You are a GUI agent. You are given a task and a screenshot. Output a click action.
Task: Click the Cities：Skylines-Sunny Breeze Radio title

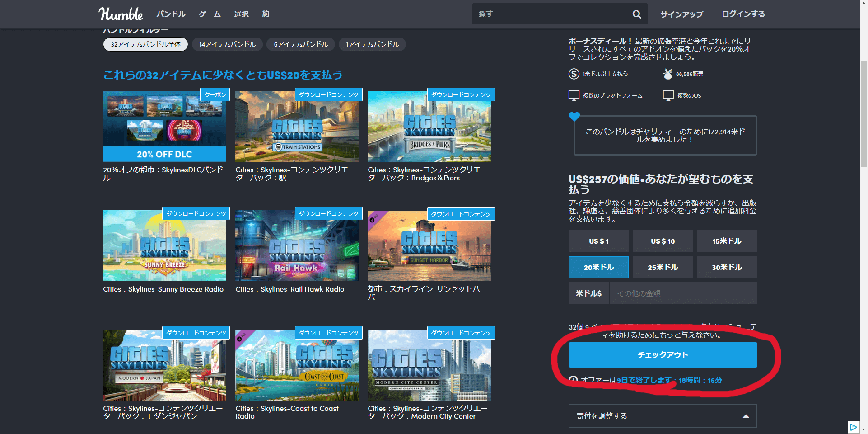click(x=163, y=289)
